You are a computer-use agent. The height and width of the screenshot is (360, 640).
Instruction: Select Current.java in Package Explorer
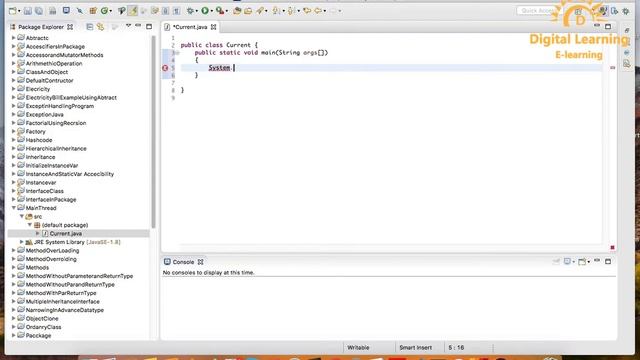pos(65,233)
